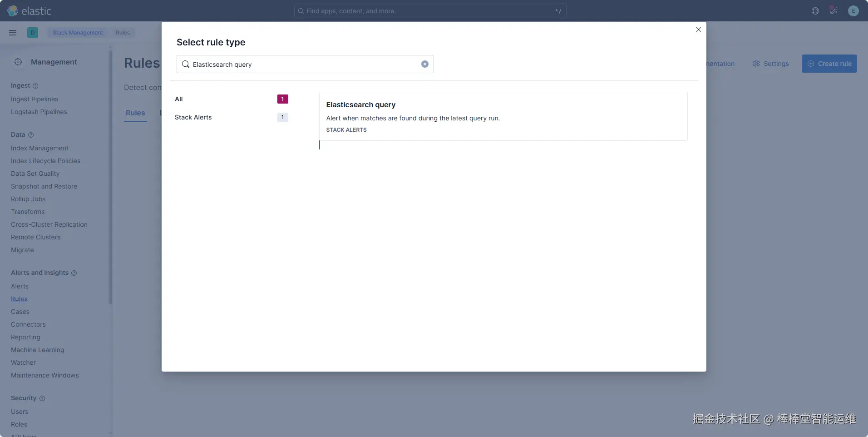Open Migrate in sidebar

pos(22,250)
